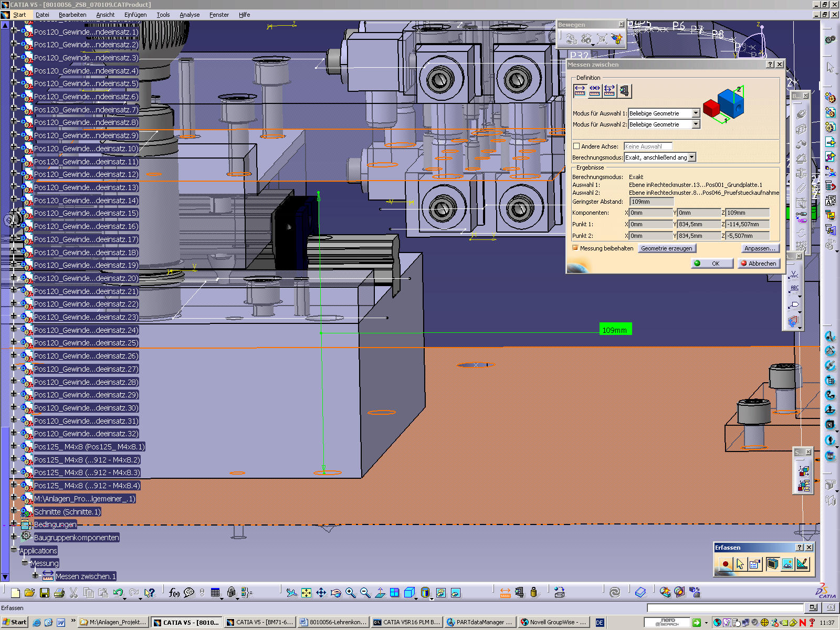Switch to PARTdataManager taskbar window
The width and height of the screenshot is (840, 630).
[x=479, y=622]
